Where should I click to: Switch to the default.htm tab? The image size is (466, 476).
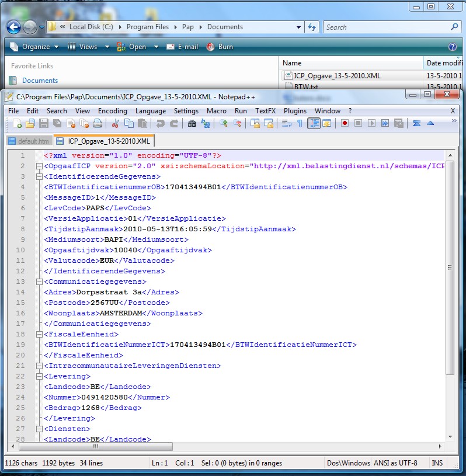(x=29, y=141)
